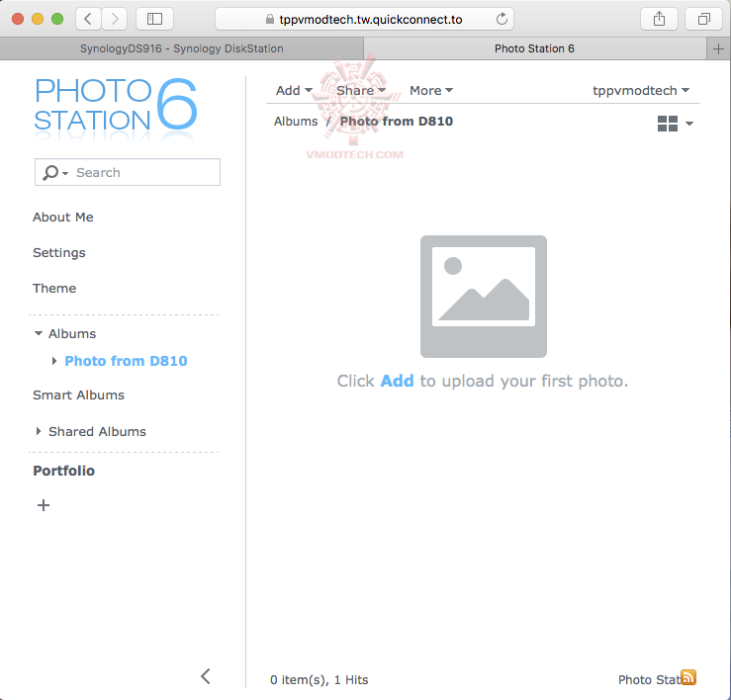The height and width of the screenshot is (700, 731).
Task: Click the Shared Albums label
Action: click(x=97, y=431)
